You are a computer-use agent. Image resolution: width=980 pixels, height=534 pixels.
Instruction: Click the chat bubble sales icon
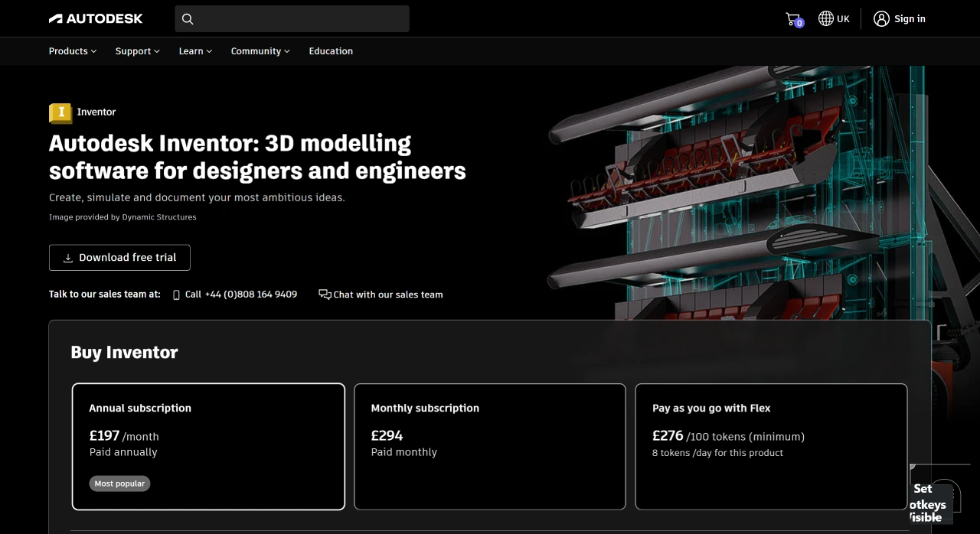point(325,295)
